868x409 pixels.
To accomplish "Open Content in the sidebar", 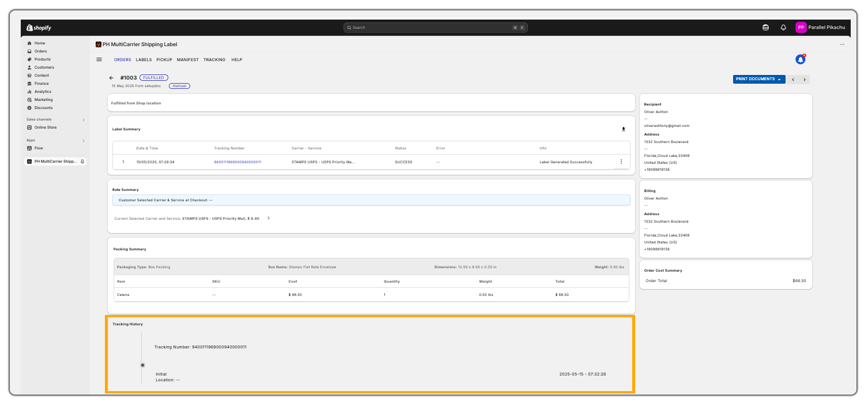I will (41, 76).
